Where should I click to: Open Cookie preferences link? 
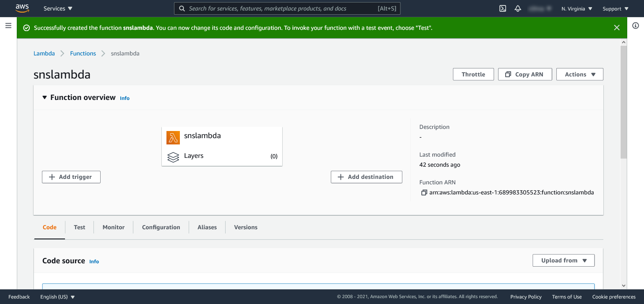[614, 297]
